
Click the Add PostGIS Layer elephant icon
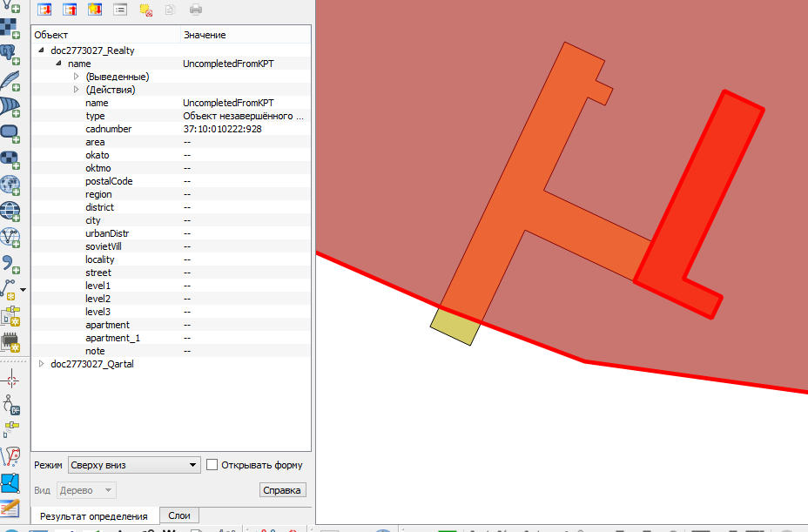click(x=10, y=54)
